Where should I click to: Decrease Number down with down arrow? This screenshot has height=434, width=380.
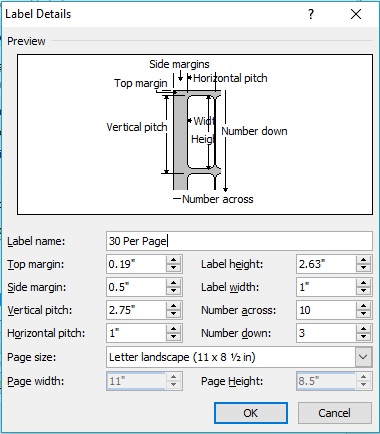[364, 337]
